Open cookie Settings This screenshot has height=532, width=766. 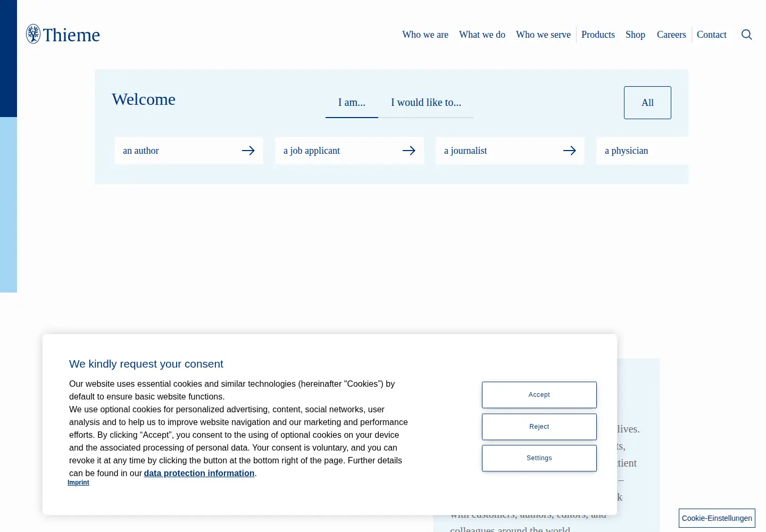point(539,458)
